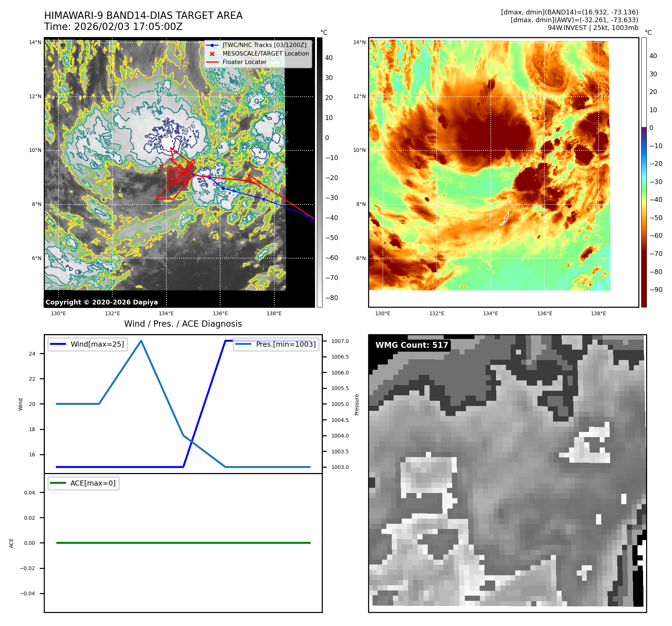Click the Pres.[min=1003] legend label
Image resolution: width=672 pixels, height=626 pixels.
[286, 344]
